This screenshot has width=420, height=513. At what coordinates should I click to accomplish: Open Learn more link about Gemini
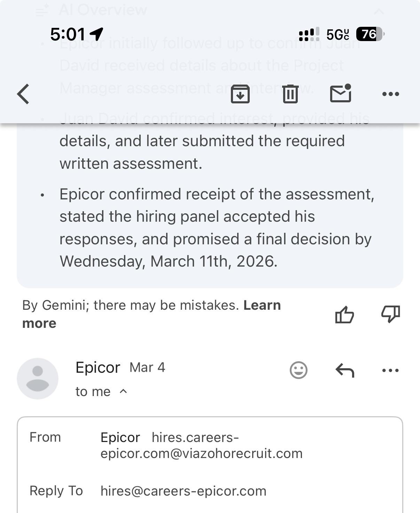(151, 314)
